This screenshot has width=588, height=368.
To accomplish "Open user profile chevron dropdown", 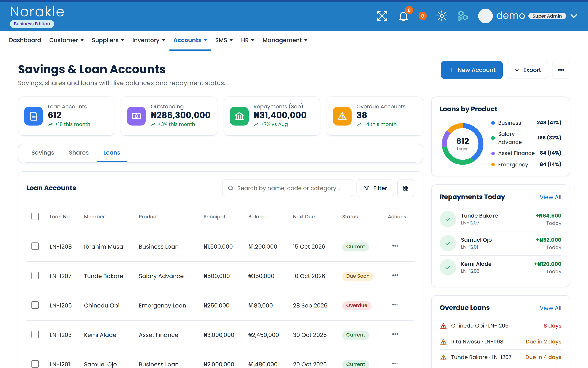I will [x=574, y=16].
